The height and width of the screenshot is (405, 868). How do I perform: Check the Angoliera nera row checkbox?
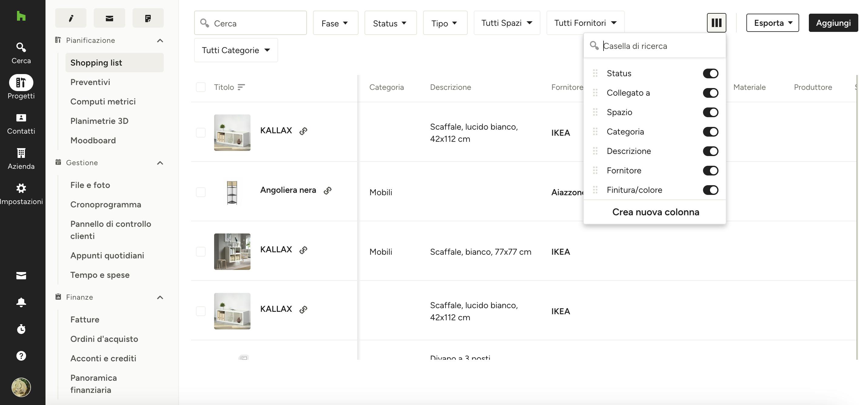201,192
